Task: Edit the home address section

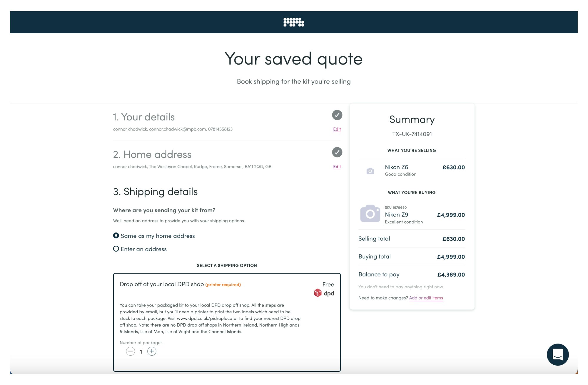Action: tap(337, 167)
